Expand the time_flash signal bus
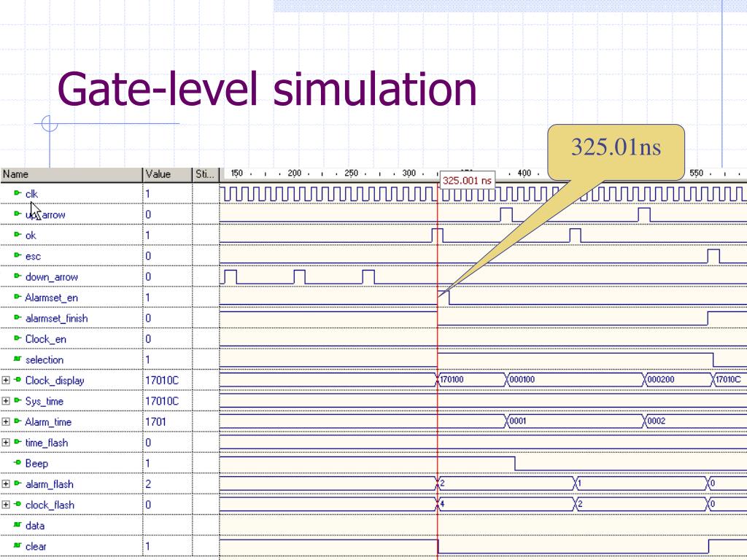Screen dimensions: 747x560 pos(6,443)
